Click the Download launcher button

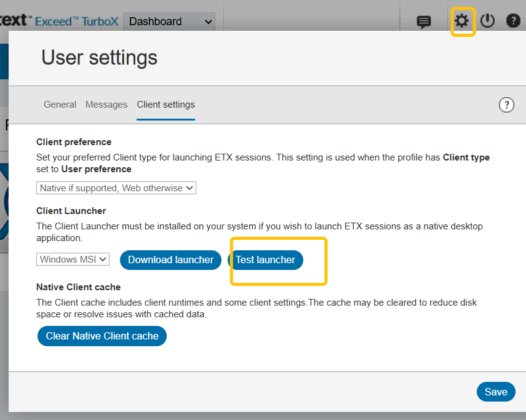click(170, 260)
